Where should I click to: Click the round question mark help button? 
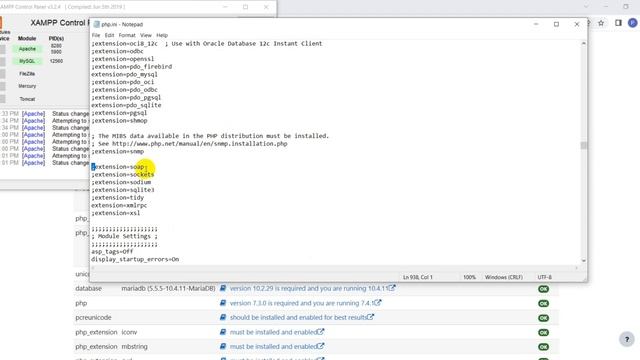(627, 339)
